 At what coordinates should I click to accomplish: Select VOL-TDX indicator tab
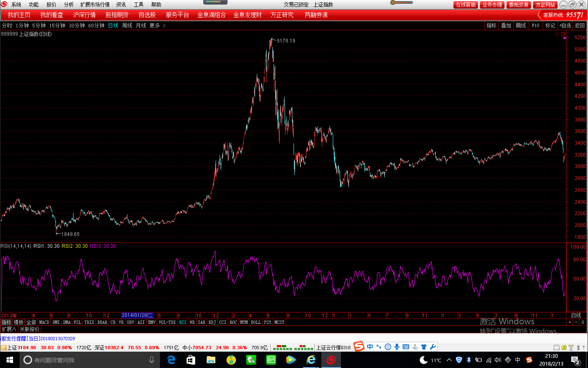[x=167, y=322]
